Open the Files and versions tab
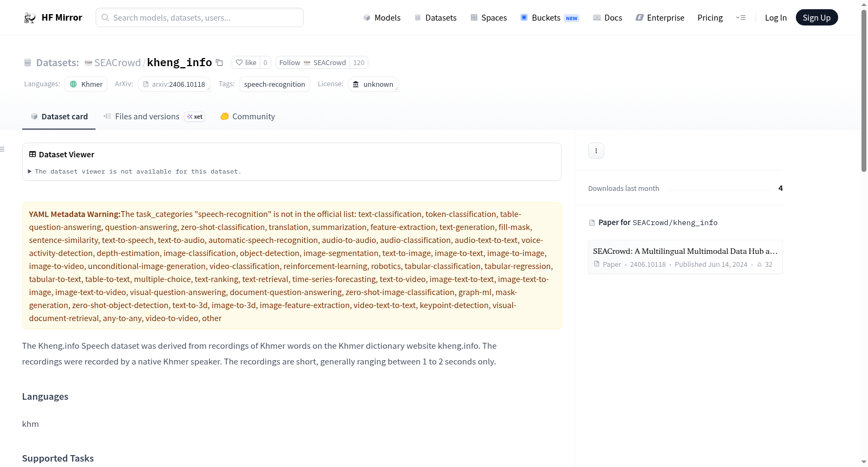Image resolution: width=868 pixels, height=467 pixels. [154, 117]
